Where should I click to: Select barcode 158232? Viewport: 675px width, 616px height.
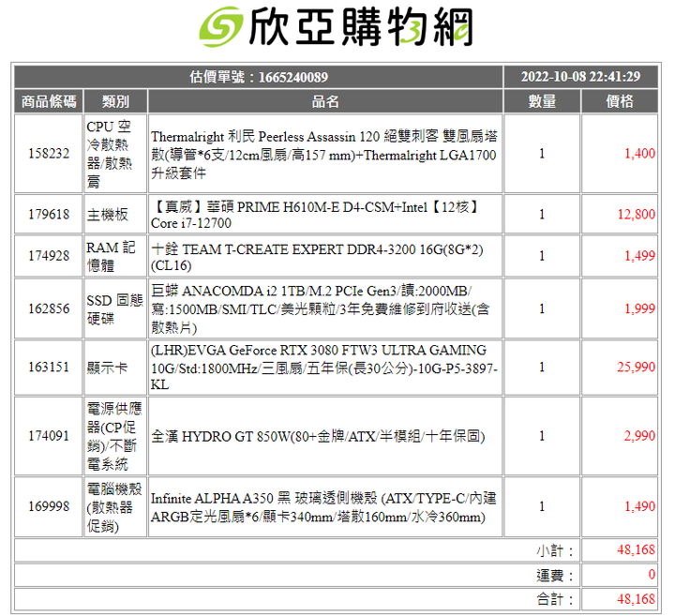pos(49,153)
